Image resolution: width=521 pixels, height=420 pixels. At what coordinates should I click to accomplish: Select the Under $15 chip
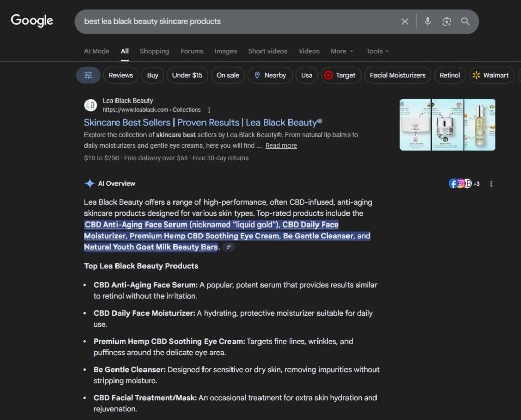(187, 75)
